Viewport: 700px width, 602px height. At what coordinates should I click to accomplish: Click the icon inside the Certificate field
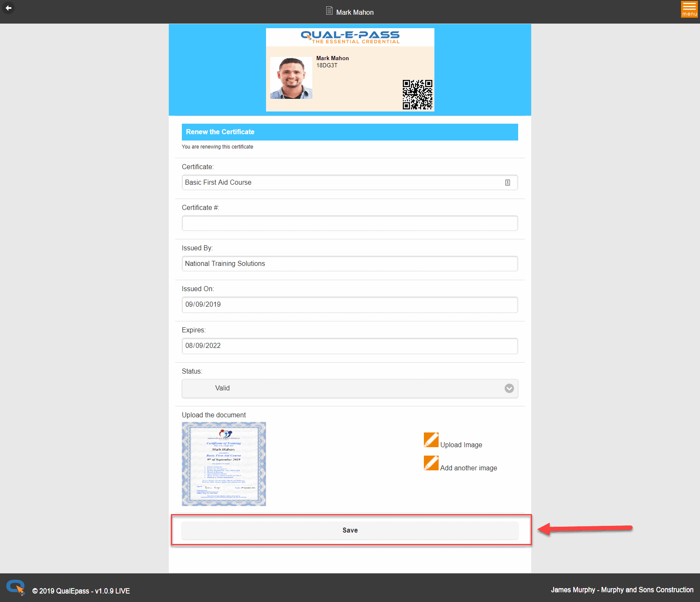507,183
